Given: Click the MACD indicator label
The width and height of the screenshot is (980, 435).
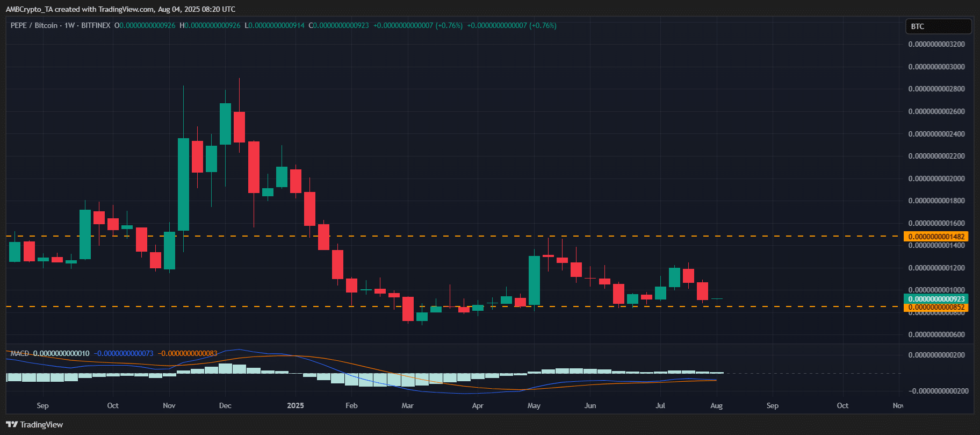Looking at the screenshot, I should pyautogui.click(x=20, y=353).
